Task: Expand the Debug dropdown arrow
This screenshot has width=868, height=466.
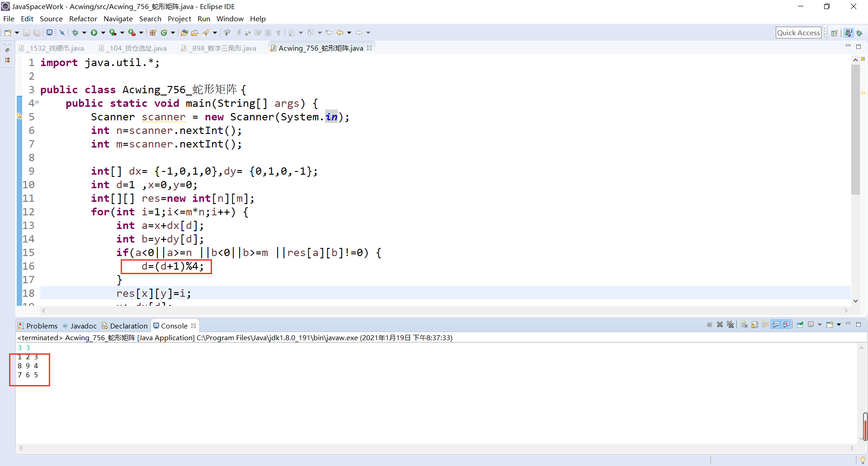Action: coord(84,33)
